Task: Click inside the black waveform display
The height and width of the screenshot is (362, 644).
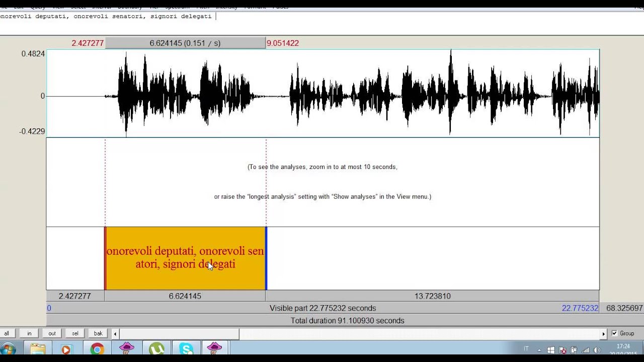Action: [x=323, y=94]
